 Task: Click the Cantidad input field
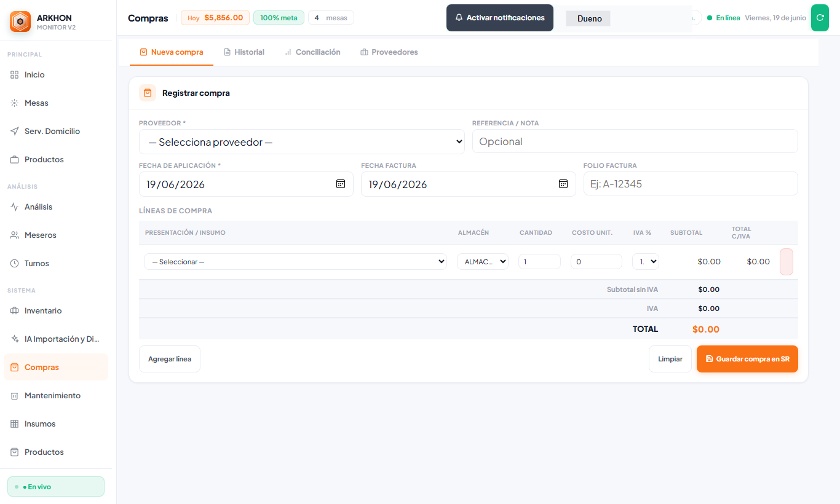(539, 261)
